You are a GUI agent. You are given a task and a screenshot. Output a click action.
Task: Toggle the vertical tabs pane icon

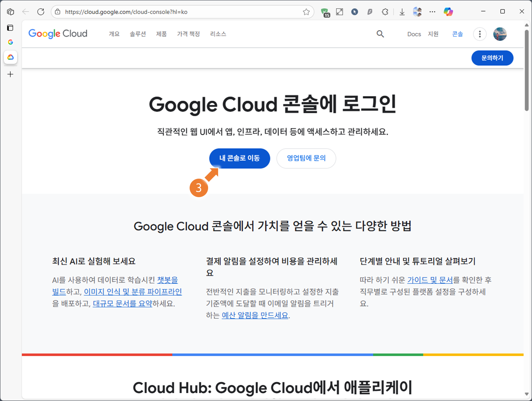10,27
